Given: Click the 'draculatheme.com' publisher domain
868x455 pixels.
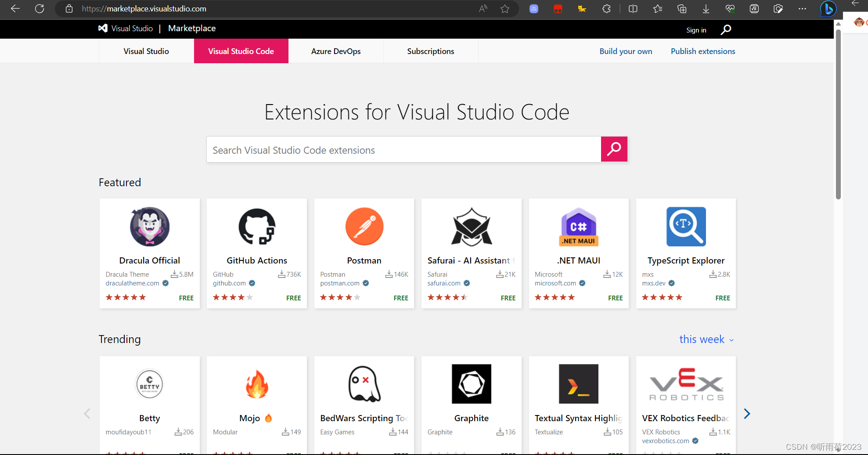Looking at the screenshot, I should [132, 283].
